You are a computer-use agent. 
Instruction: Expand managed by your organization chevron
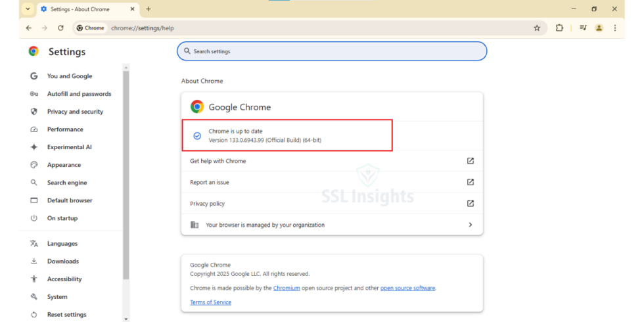click(471, 225)
